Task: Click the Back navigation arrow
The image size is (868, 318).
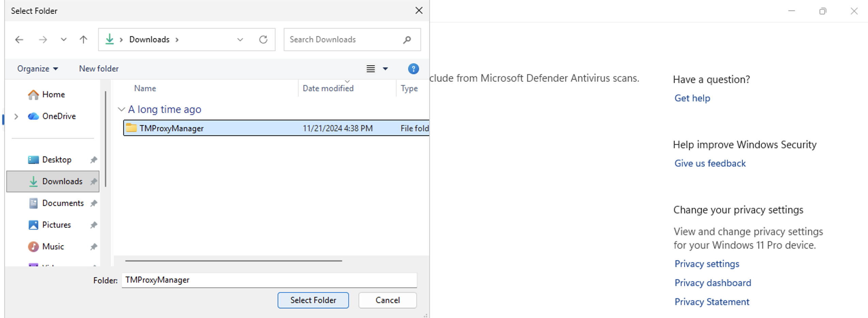Action: click(x=19, y=40)
